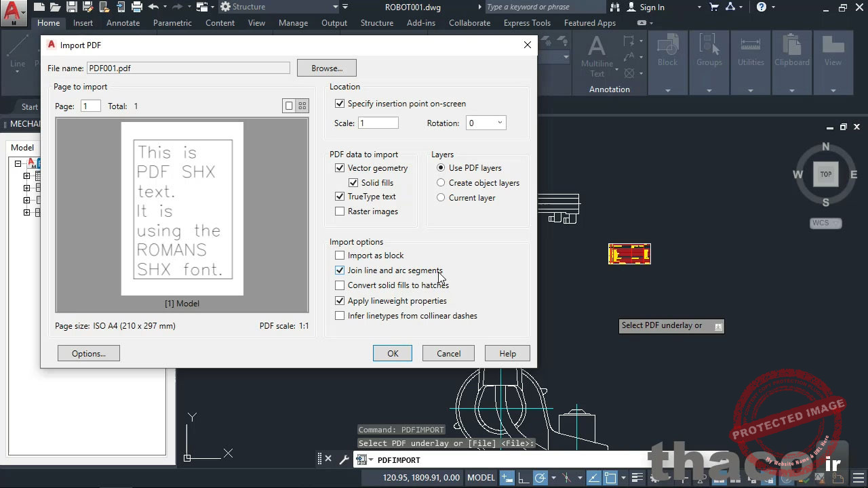The width and height of the screenshot is (868, 488).
Task: Click the Save icon in quick access toolbar
Action: [x=72, y=7]
